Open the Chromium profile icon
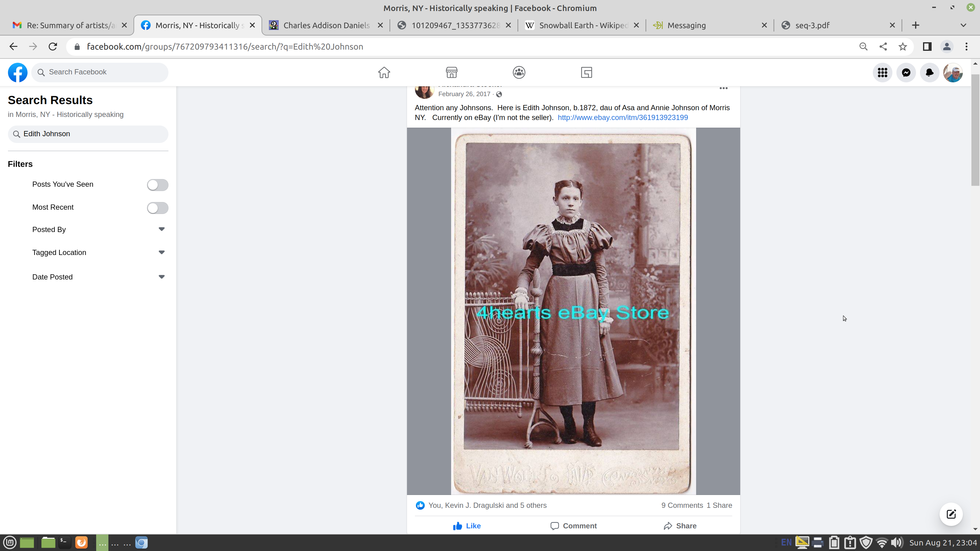Image resolution: width=980 pixels, height=551 pixels. coord(947,47)
